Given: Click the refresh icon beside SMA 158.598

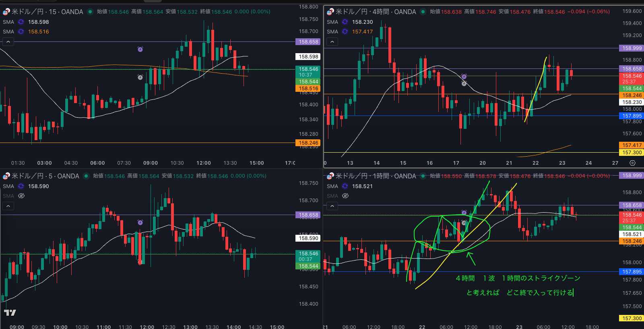Looking at the screenshot, I should click(x=21, y=22).
